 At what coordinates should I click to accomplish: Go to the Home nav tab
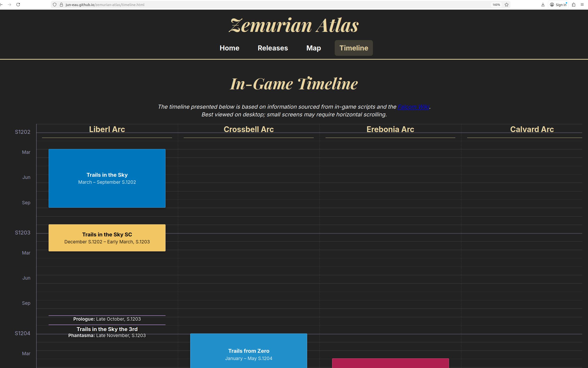click(229, 48)
